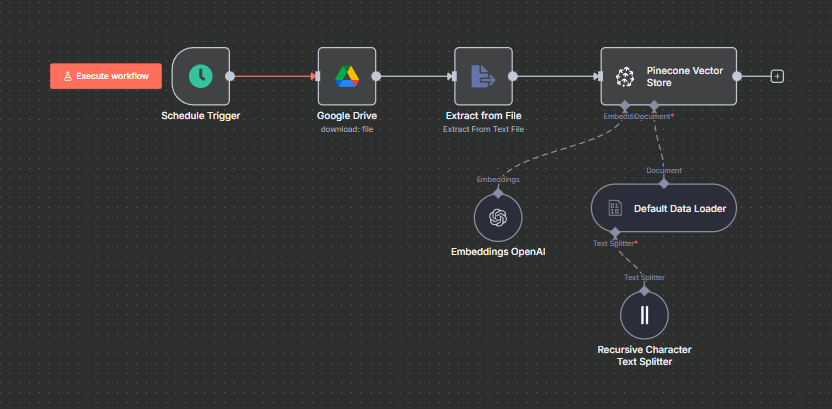Click the 'Default Data Loader' title text
The height and width of the screenshot is (409, 832).
[680, 208]
